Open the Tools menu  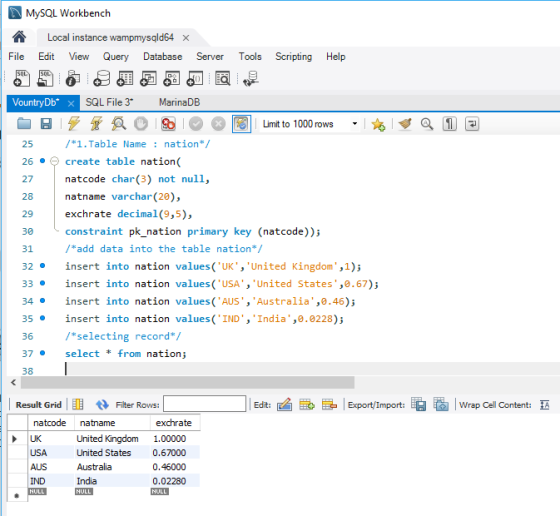[x=250, y=57]
